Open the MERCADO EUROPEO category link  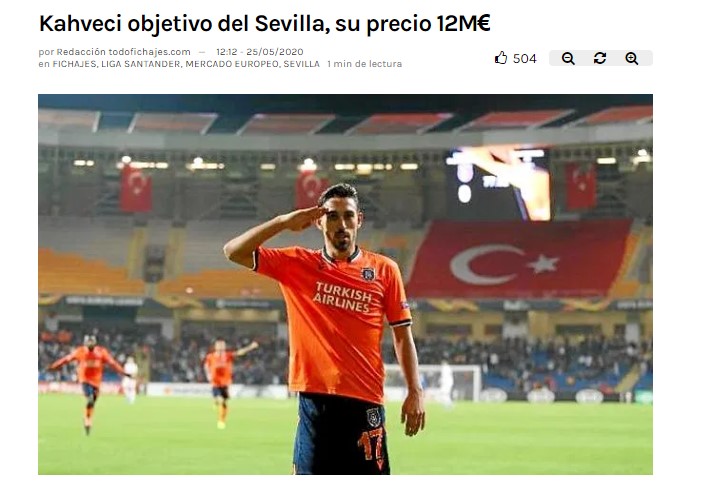(232, 64)
